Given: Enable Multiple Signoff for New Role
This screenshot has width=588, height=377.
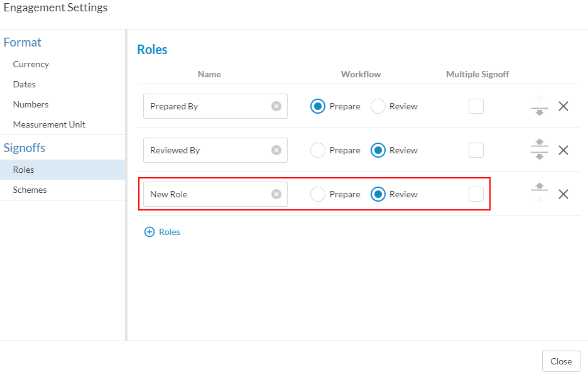Looking at the screenshot, I should click(476, 194).
